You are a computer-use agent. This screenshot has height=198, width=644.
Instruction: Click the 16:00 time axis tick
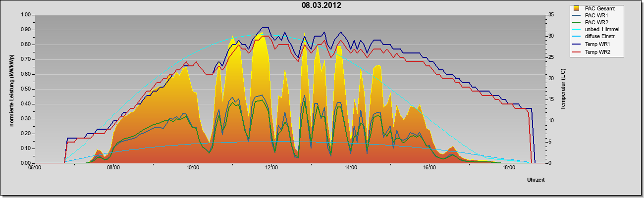click(429, 168)
